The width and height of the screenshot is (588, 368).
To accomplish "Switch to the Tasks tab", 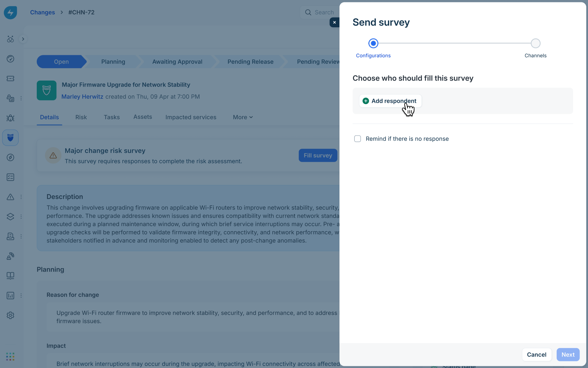I will (x=112, y=117).
